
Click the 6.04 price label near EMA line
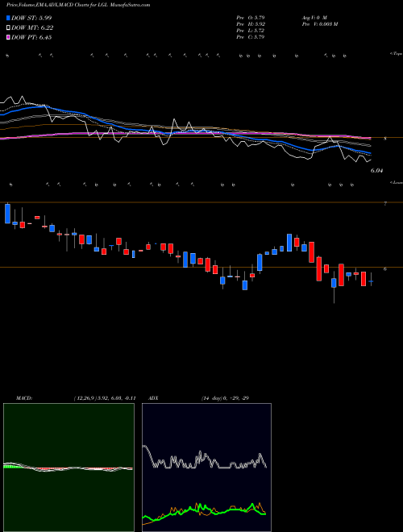(376, 171)
